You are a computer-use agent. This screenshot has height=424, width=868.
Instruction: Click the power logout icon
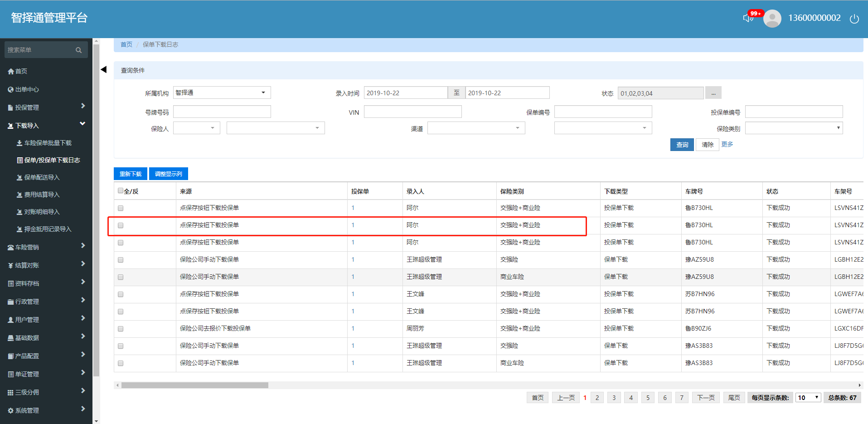point(854,19)
